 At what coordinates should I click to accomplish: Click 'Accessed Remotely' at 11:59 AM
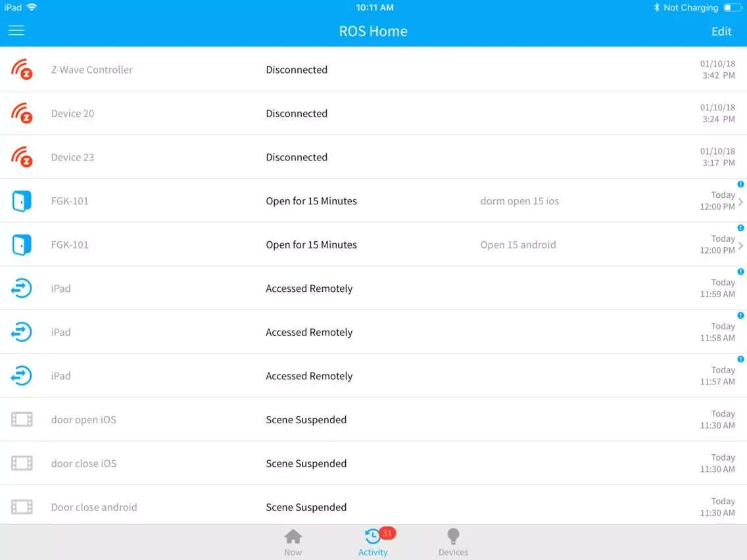coord(309,289)
